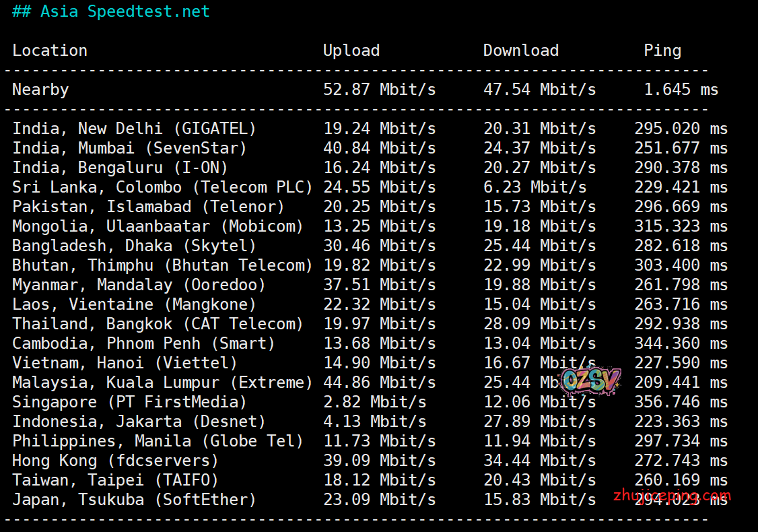The height and width of the screenshot is (532, 758).
Task: Select the Nearby row label
Action: pos(40,90)
